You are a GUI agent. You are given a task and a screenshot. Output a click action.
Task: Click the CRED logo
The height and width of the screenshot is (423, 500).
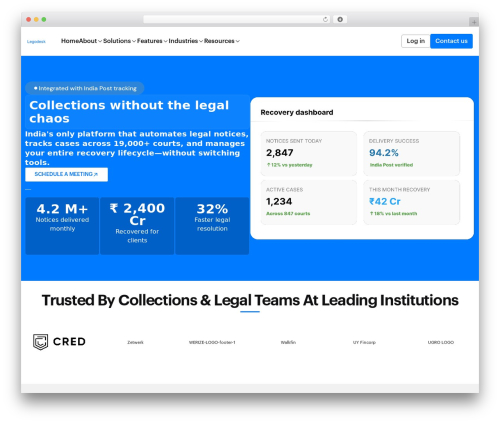click(59, 342)
